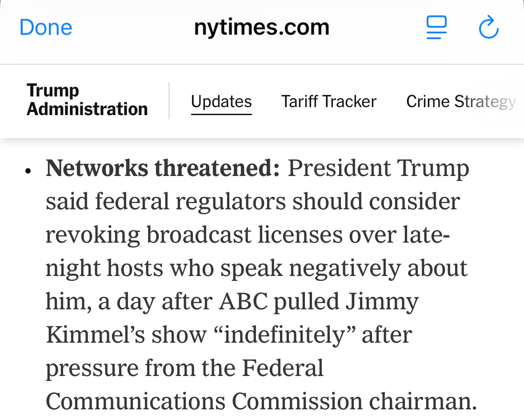Open the reader view icon
This screenshot has height=420, width=524.
click(x=436, y=28)
